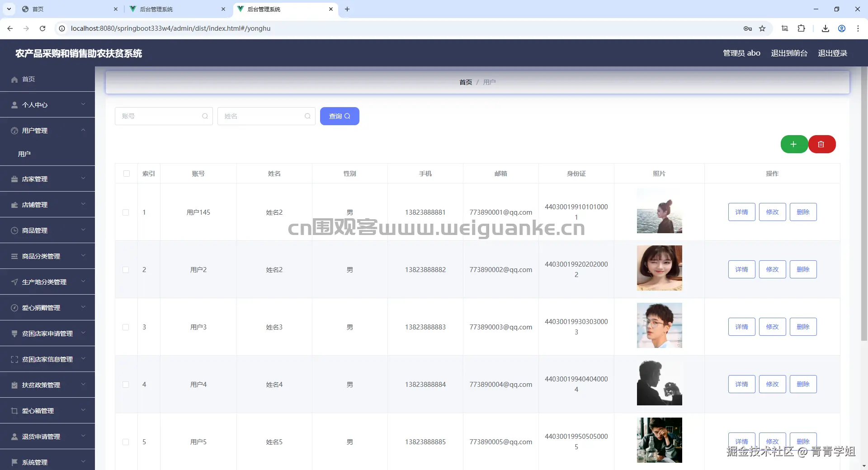Switch to the 首页 browser tab

pyautogui.click(x=70, y=9)
